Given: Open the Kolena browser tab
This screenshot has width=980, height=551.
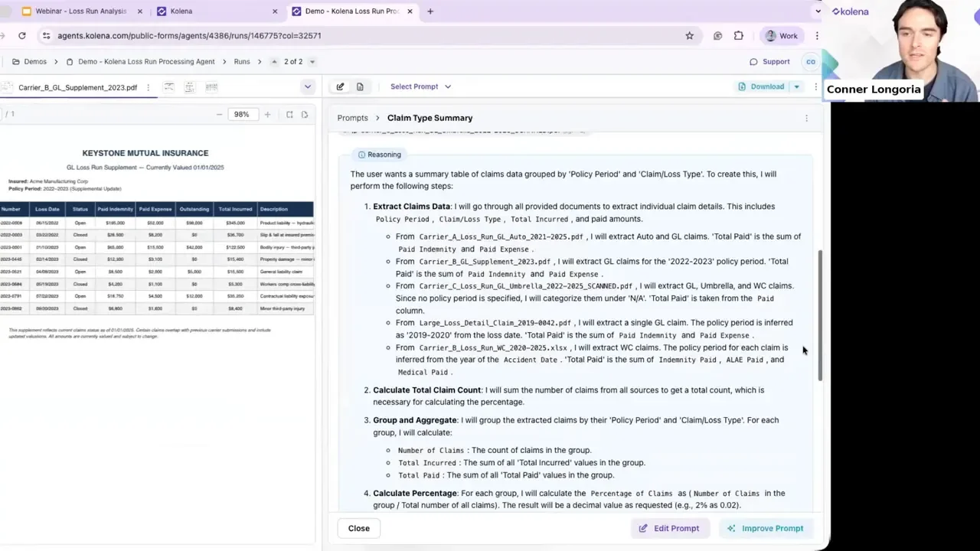Looking at the screenshot, I should click(x=181, y=11).
